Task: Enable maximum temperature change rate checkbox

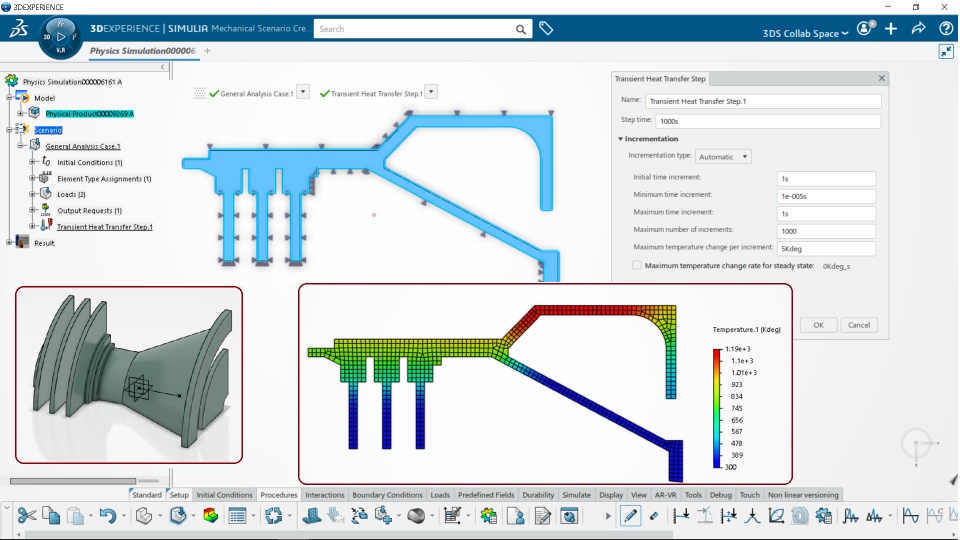Action: pos(637,266)
